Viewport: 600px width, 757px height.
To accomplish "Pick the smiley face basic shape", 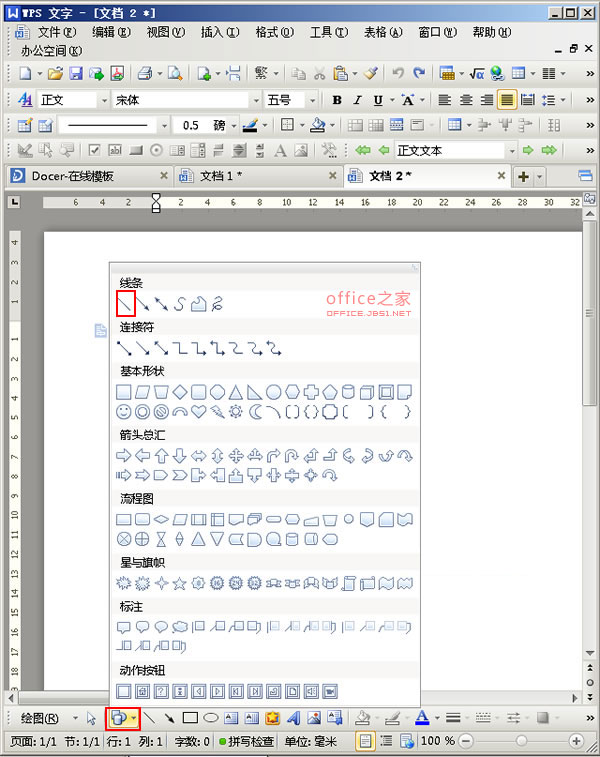I will (125, 411).
